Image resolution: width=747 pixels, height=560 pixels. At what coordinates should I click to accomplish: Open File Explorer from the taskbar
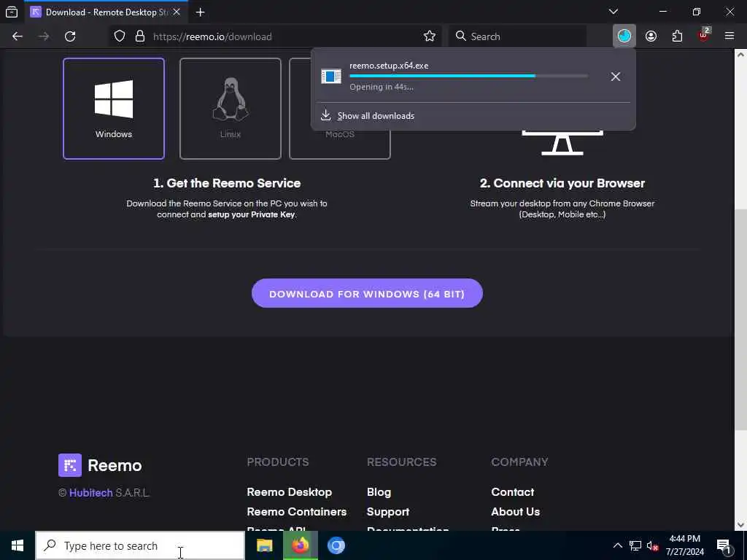tap(264, 545)
